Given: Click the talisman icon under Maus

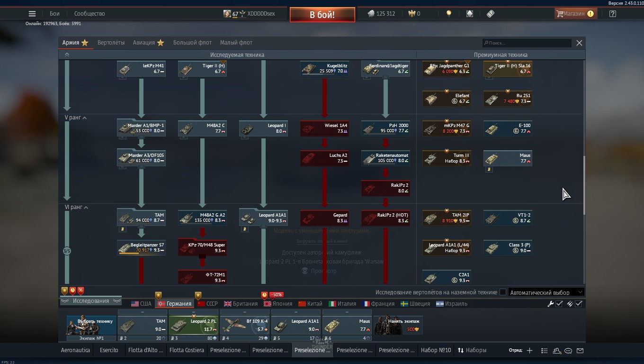Looking at the screenshot, I should (x=489, y=169).
